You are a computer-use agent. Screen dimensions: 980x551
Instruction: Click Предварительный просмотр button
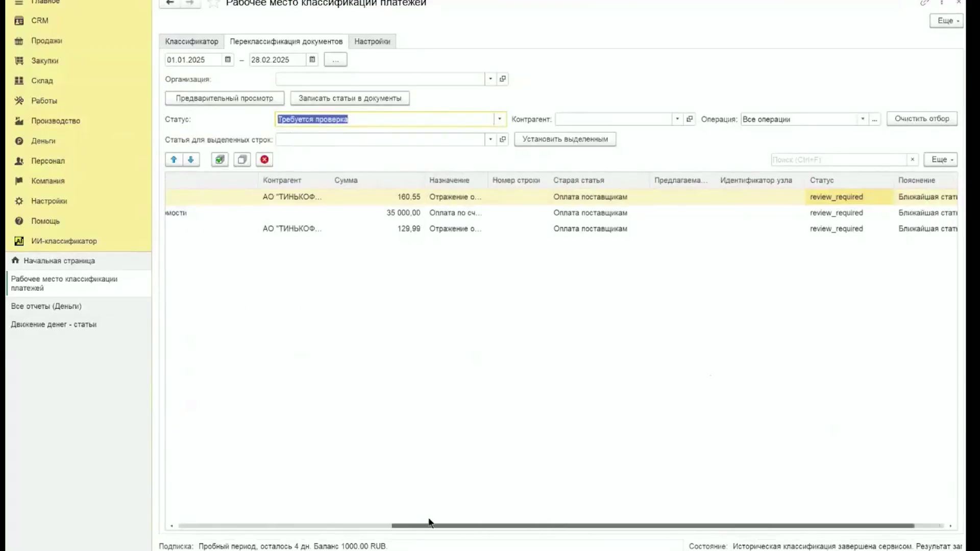[x=225, y=98]
